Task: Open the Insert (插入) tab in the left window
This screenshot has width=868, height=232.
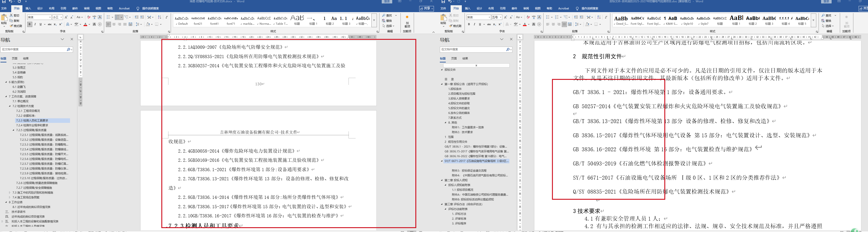Action: coord(28,8)
